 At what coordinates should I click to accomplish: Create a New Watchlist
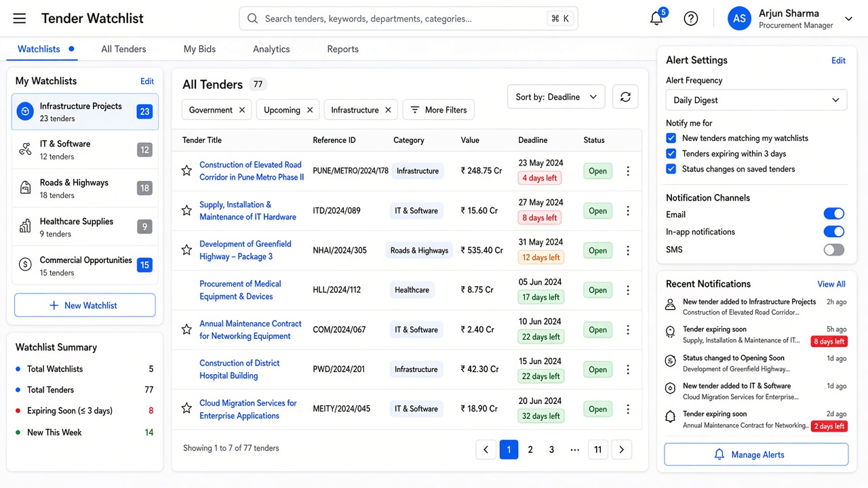click(x=85, y=306)
